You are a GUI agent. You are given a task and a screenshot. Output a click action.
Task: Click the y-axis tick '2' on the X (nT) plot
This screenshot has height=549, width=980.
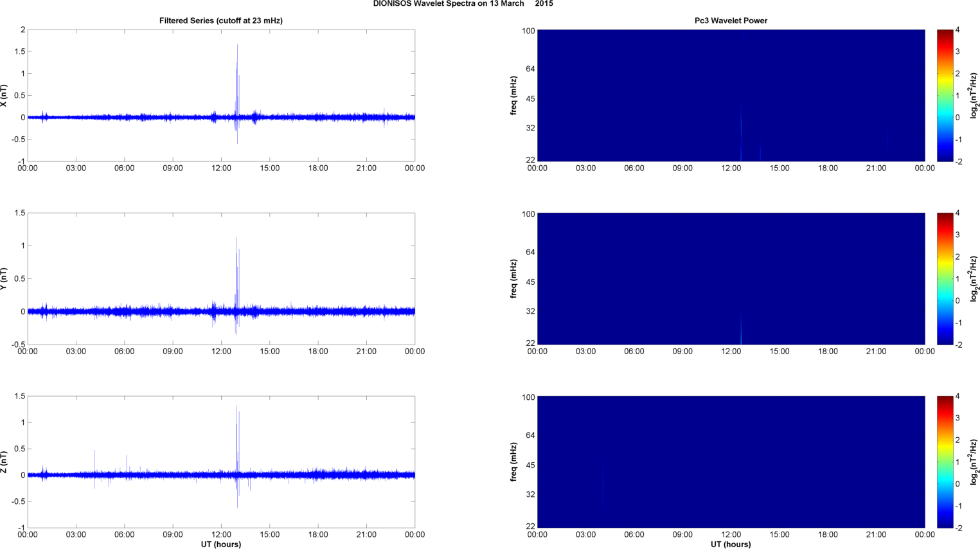tap(23, 30)
